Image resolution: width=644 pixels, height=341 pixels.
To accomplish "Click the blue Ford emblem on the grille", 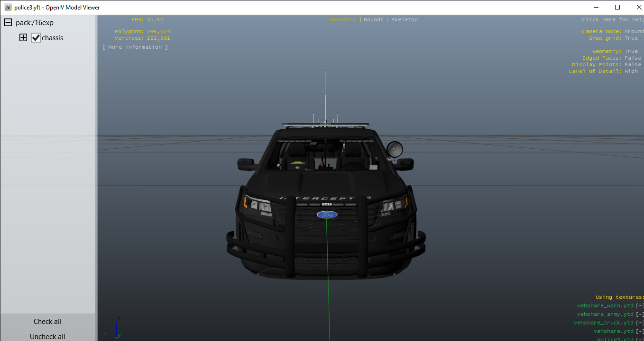I will pos(327,215).
